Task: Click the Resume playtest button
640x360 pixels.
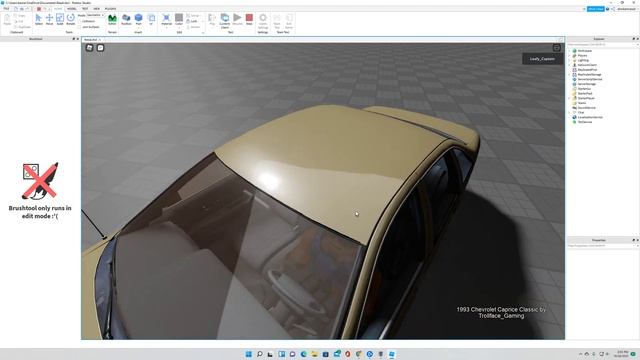Action: (237, 19)
